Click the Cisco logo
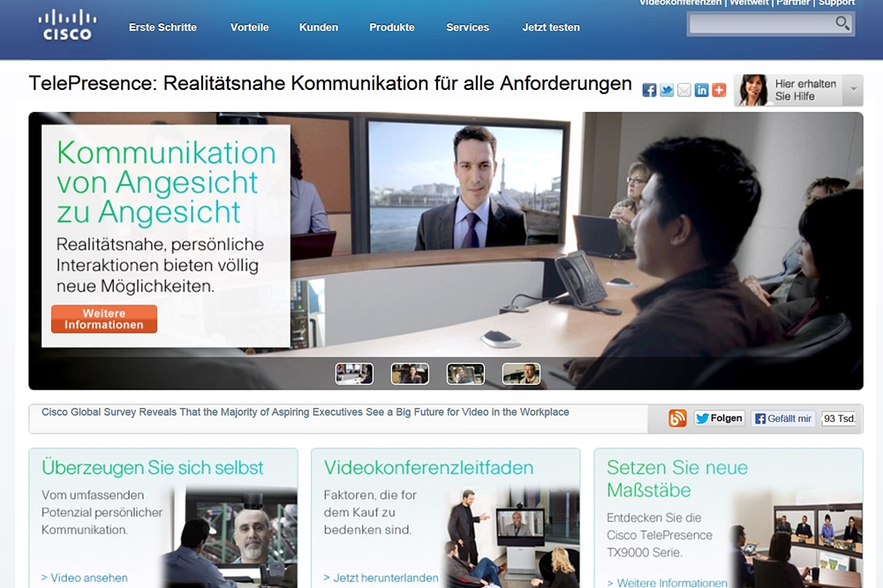This screenshot has width=883, height=588. 68,26
